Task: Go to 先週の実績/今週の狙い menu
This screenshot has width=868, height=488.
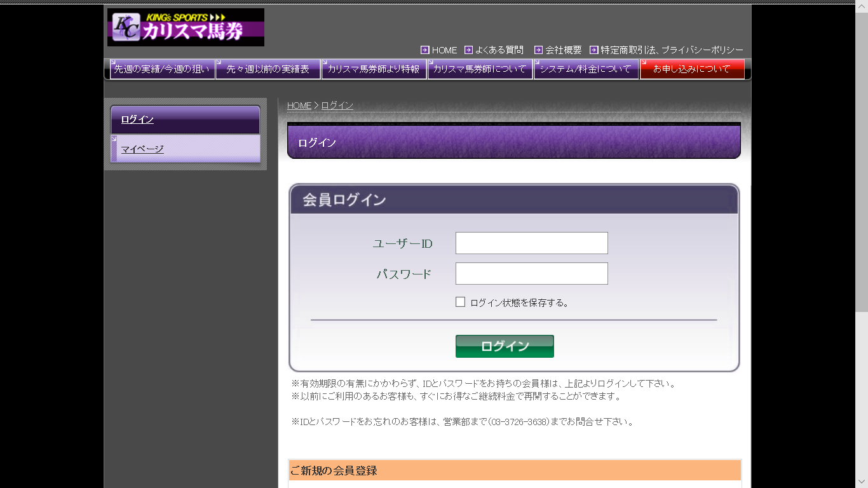Action: (162, 69)
